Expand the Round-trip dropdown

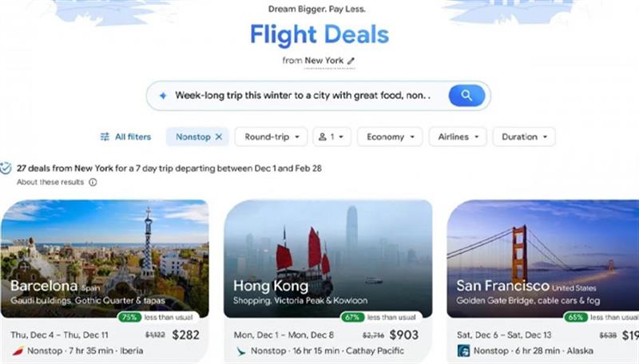(272, 136)
